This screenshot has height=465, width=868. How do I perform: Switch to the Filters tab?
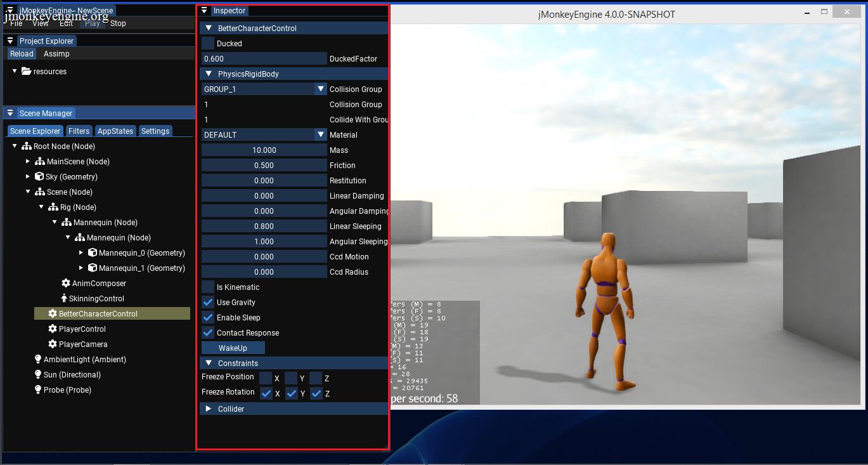tap(79, 131)
